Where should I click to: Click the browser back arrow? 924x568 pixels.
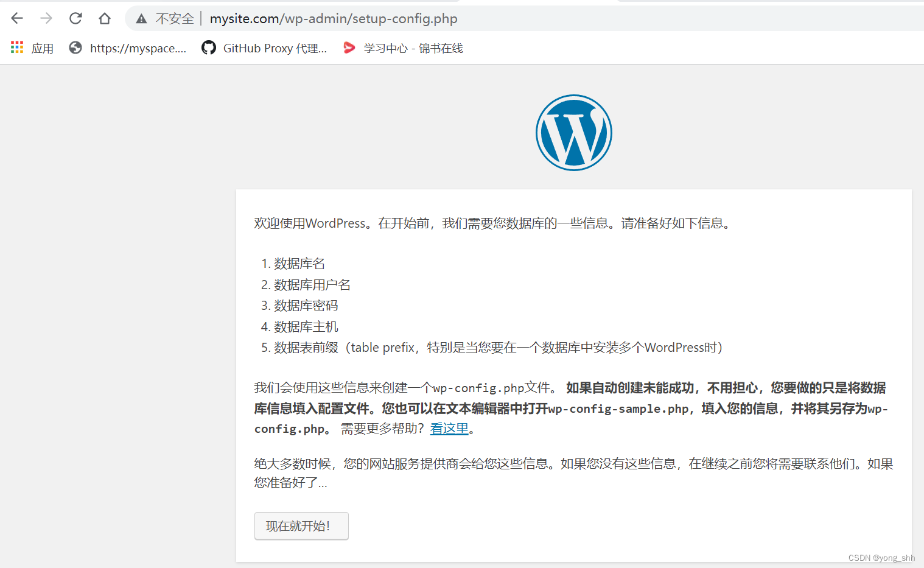click(16, 18)
